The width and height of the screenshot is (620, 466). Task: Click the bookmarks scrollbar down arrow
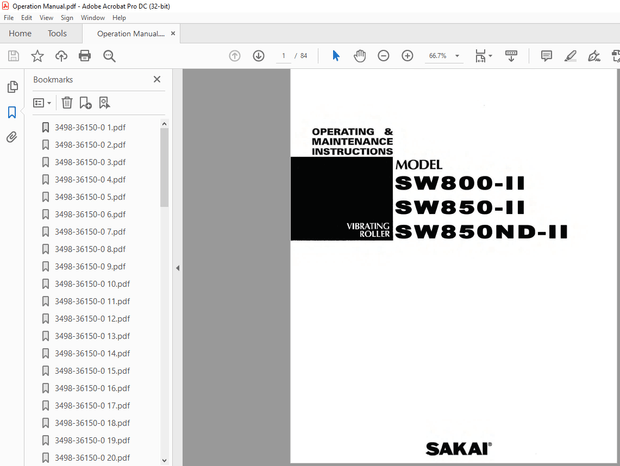click(x=164, y=460)
